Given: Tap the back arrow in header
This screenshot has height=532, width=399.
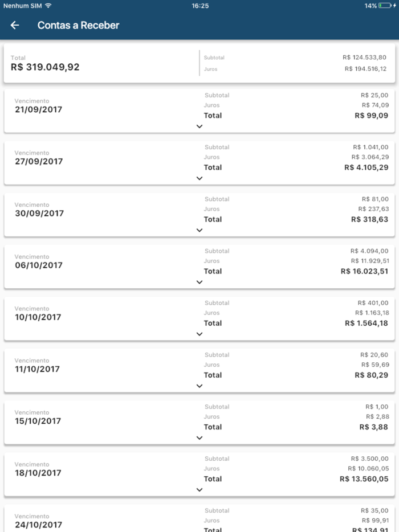Looking at the screenshot, I should tap(15, 25).
